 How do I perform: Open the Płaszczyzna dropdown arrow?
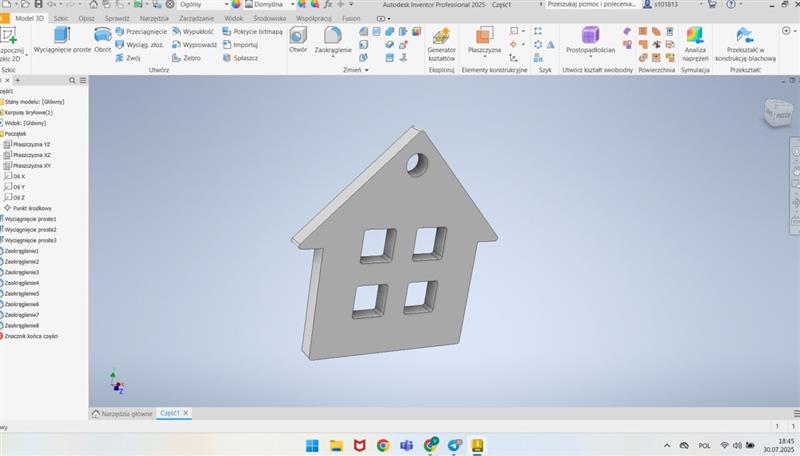[484, 57]
